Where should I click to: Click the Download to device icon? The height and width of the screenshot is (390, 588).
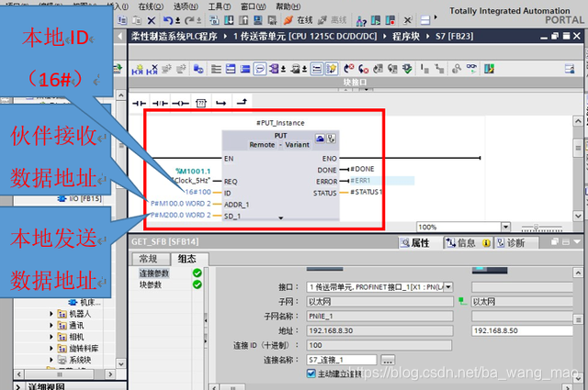229,20
